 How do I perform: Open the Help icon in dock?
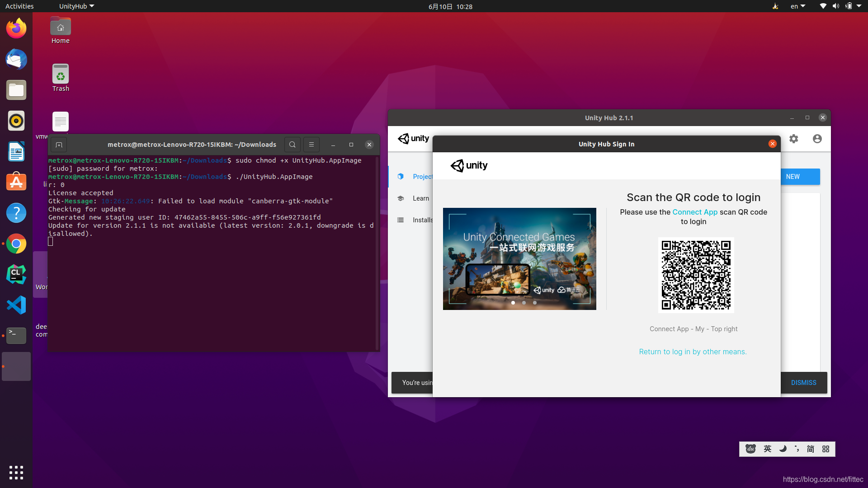[x=16, y=213]
